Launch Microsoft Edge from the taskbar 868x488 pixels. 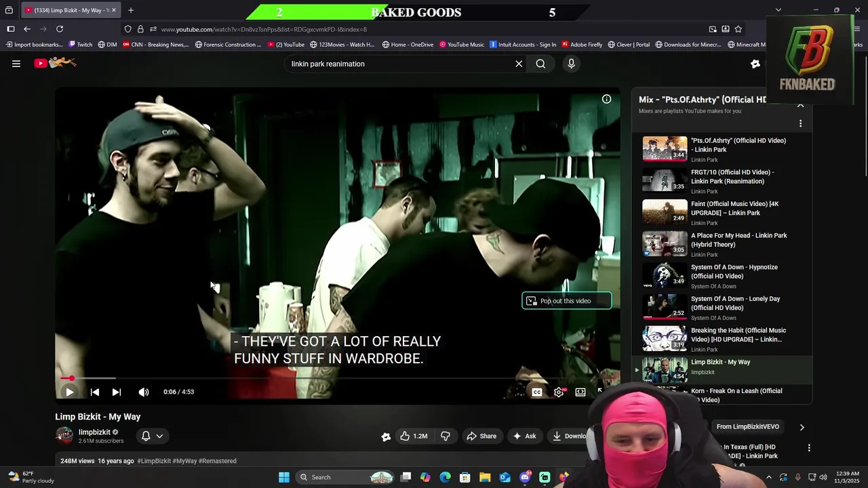[445, 477]
